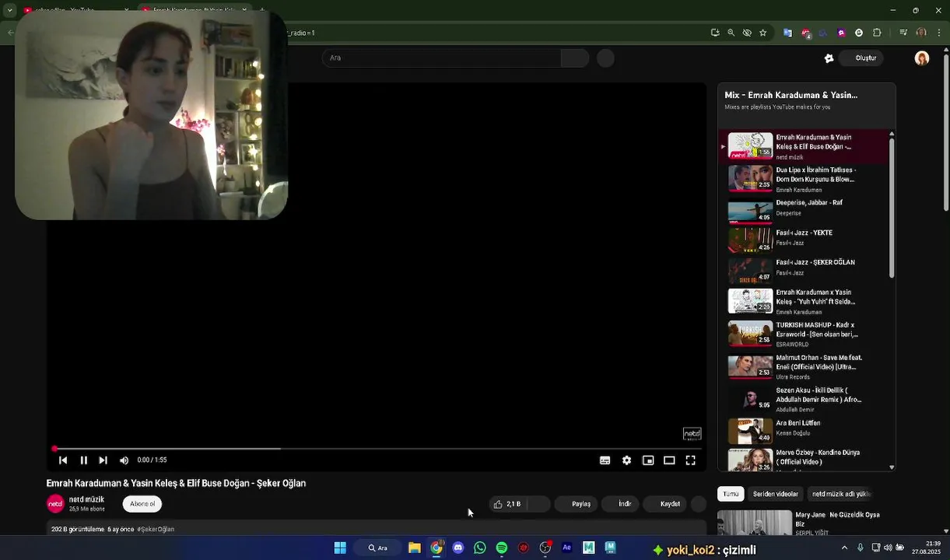Select the Tümü filter chip

coord(731,494)
